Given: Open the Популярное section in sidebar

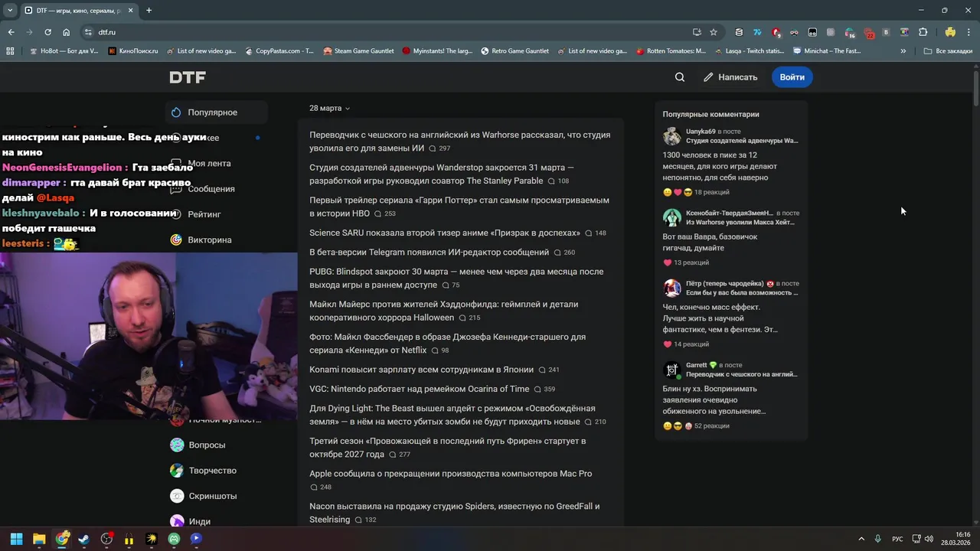Looking at the screenshot, I should tap(217, 112).
